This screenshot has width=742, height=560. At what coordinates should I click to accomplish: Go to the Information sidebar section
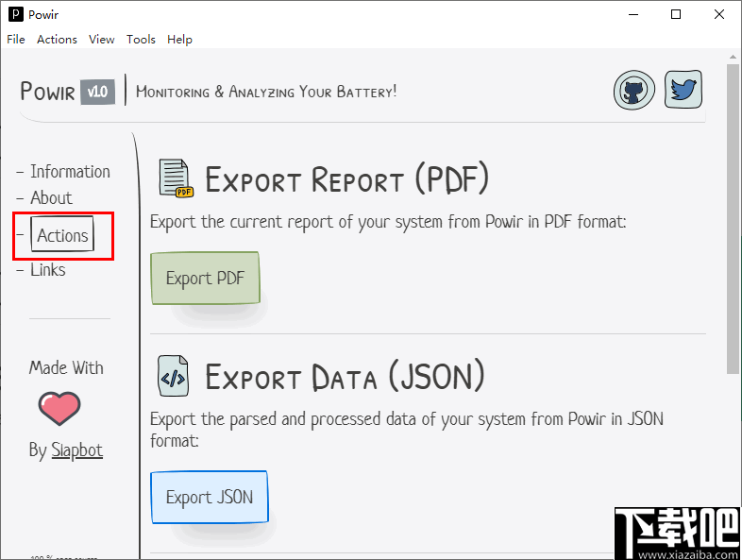(x=70, y=172)
